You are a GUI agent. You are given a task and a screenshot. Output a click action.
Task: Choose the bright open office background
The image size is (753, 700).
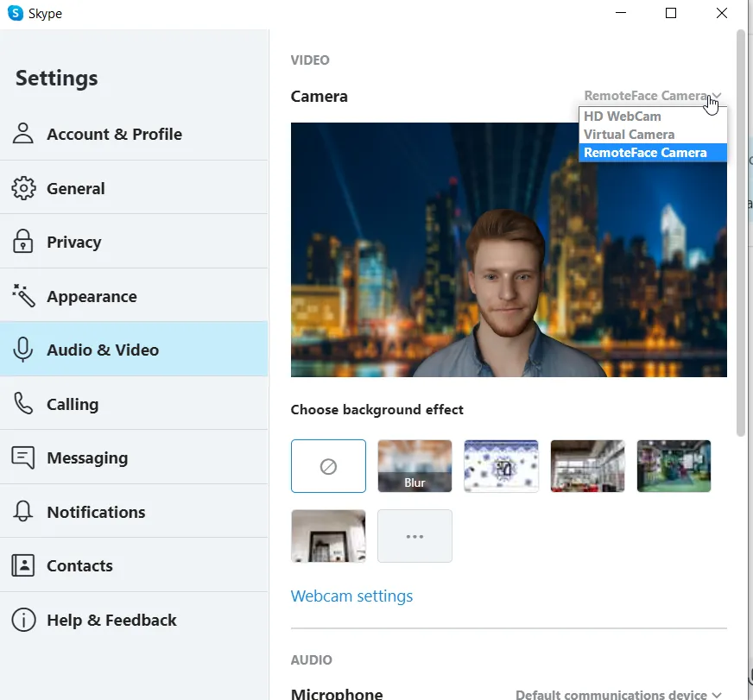[588, 466]
